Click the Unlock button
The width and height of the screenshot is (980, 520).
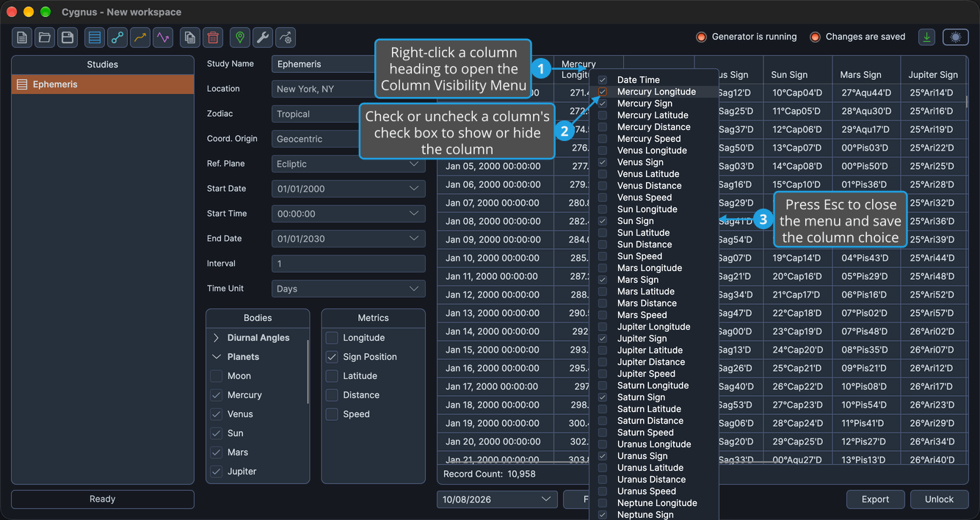940,499
